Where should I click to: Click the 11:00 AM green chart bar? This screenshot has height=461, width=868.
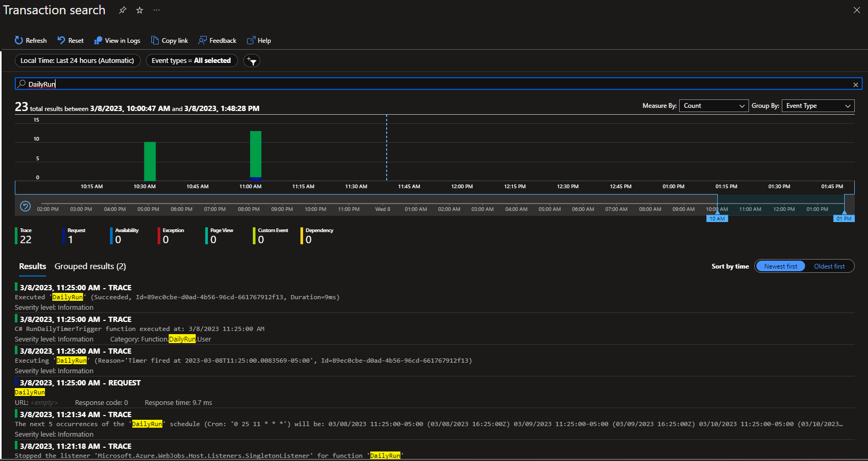256,154
